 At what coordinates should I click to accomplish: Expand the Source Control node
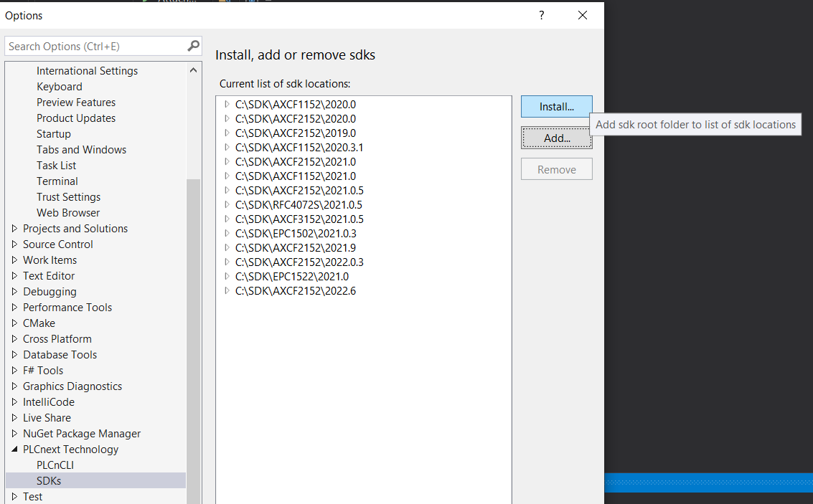click(x=14, y=244)
